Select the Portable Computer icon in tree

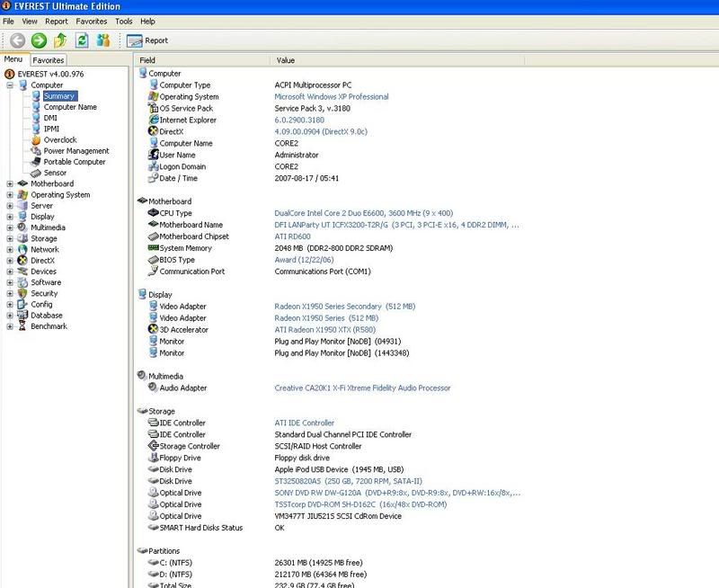coord(36,162)
